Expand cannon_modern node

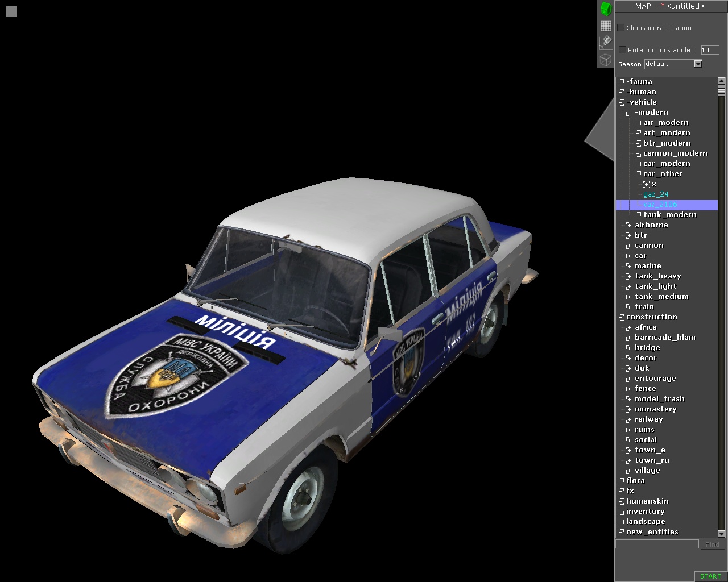pos(638,153)
